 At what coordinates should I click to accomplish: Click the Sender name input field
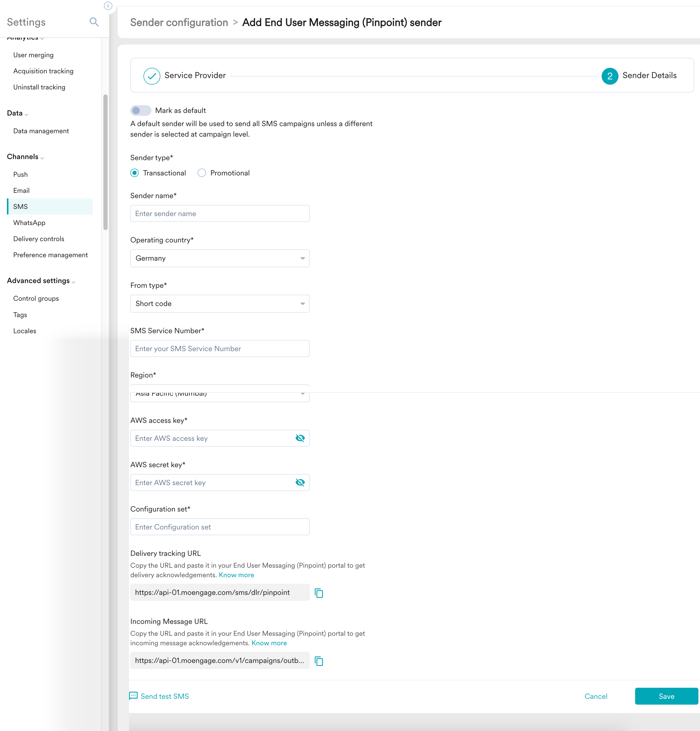220,213
